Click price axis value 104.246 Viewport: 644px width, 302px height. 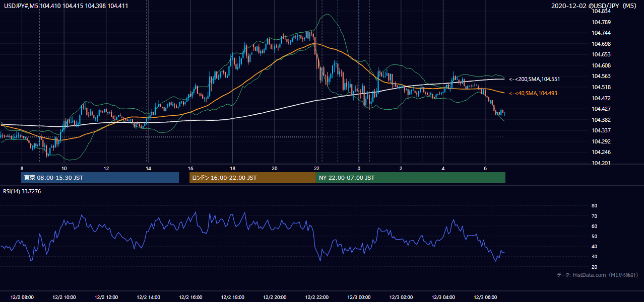tap(601, 152)
